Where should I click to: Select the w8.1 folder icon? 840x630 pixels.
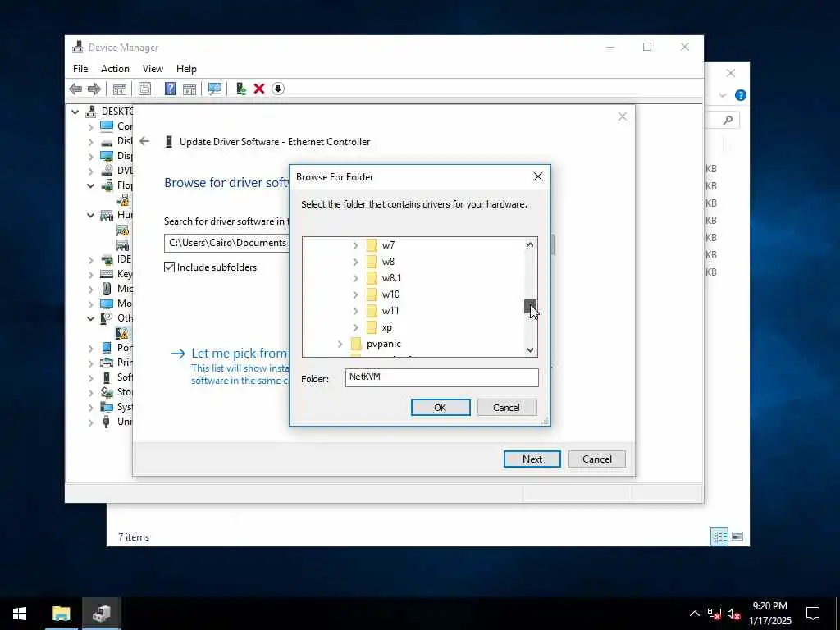pos(372,278)
